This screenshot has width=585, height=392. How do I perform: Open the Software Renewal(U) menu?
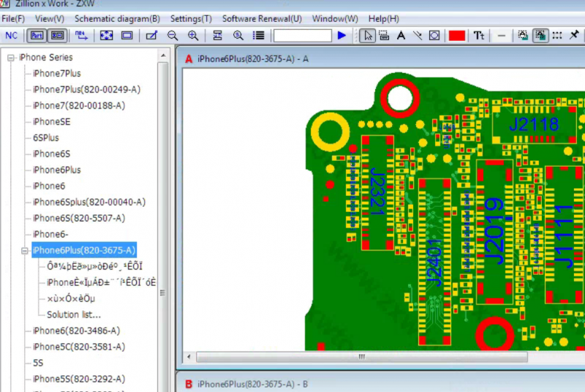[x=262, y=18]
